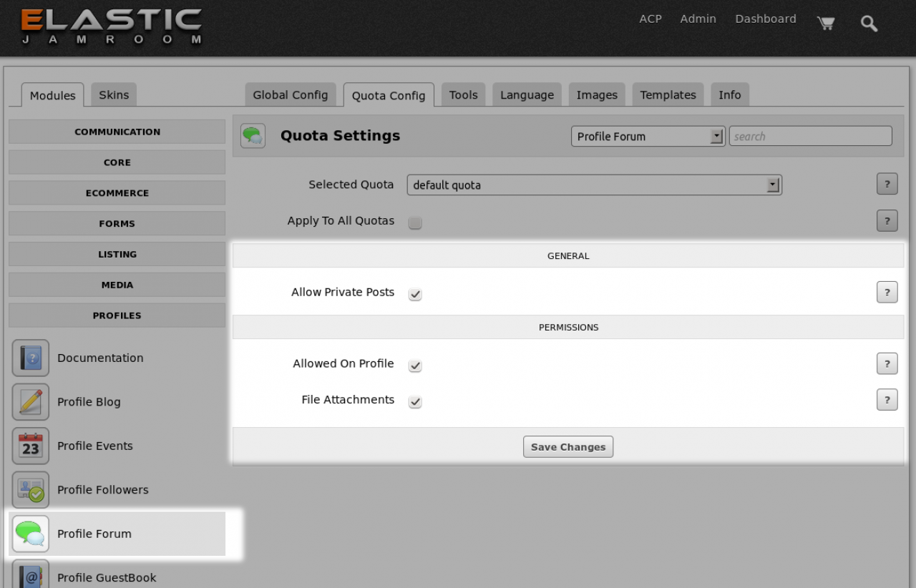Open the Profile Events calendar icon
Viewport: 916px width, 588px height.
pos(31,446)
